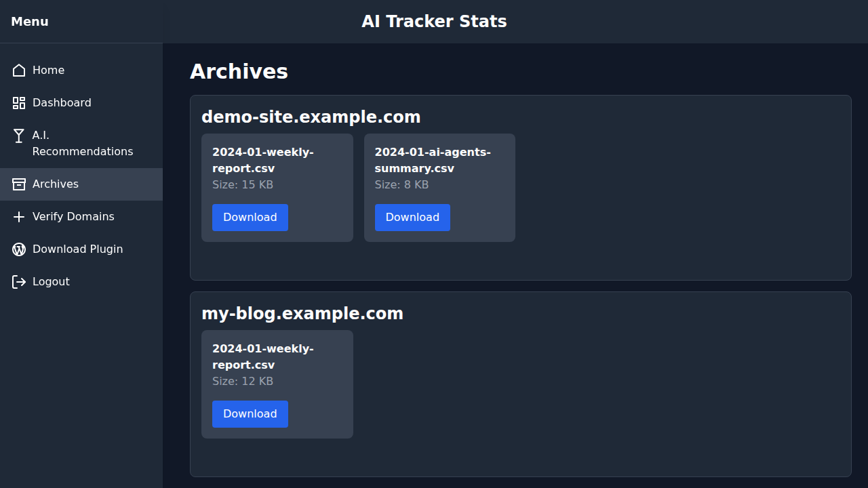Click the Logout exit icon
The width and height of the screenshot is (868, 488).
[18, 281]
